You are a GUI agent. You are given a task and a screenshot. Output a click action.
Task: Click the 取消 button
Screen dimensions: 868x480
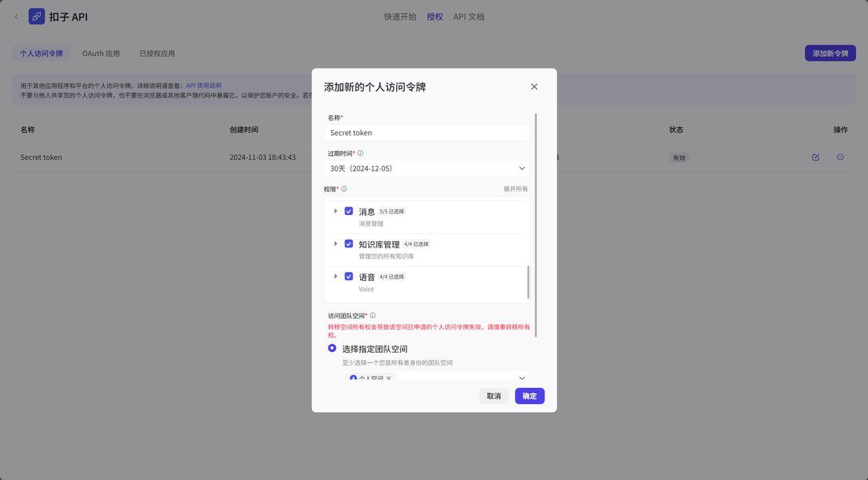[x=494, y=396]
